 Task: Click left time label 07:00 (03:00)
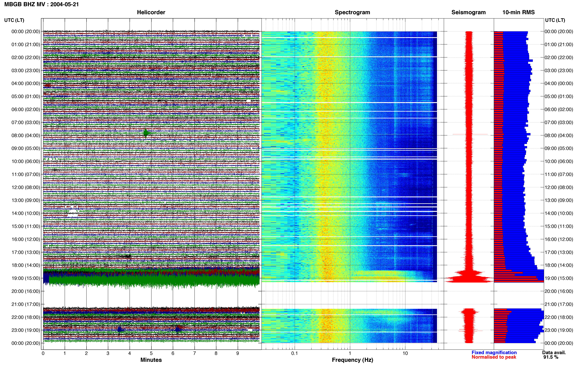26,122
